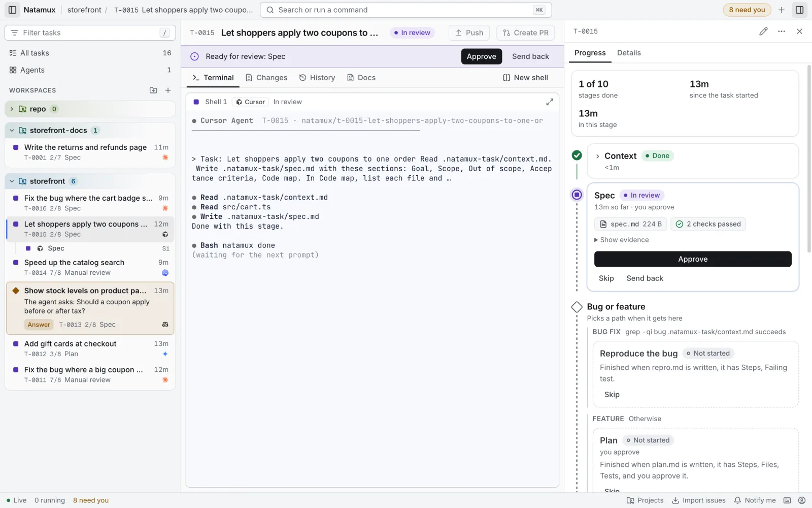The width and height of the screenshot is (812, 508).
Task: Click the Notify me bell
Action: tap(755, 500)
